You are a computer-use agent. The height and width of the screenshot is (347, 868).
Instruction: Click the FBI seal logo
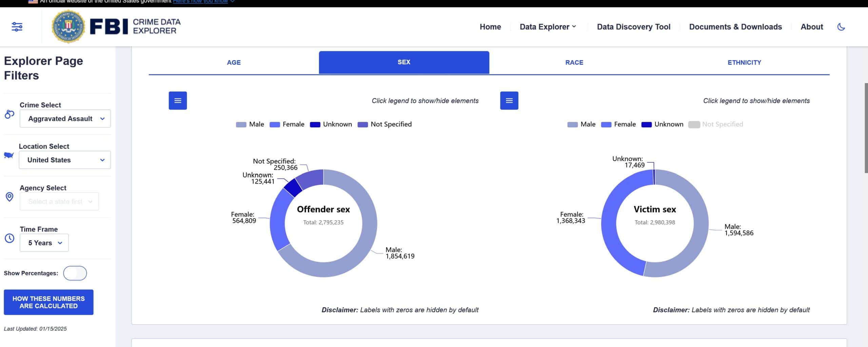pos(68,26)
